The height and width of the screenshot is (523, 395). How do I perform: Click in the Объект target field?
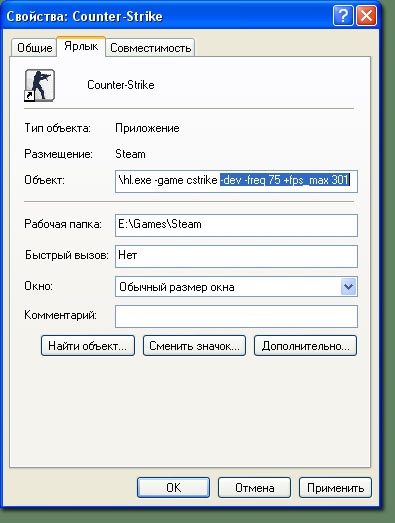(x=236, y=181)
